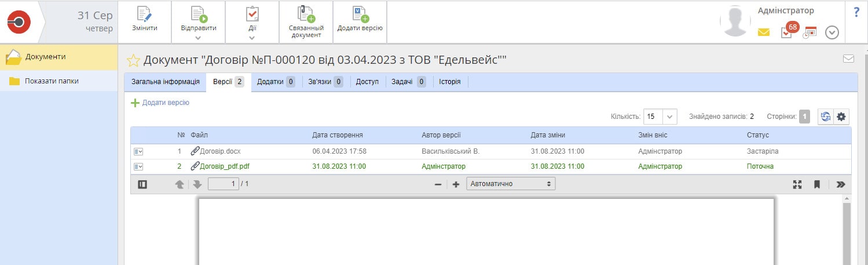The height and width of the screenshot is (265, 868).
Task: Open the Кількість records per page dropdown
Action: click(669, 117)
